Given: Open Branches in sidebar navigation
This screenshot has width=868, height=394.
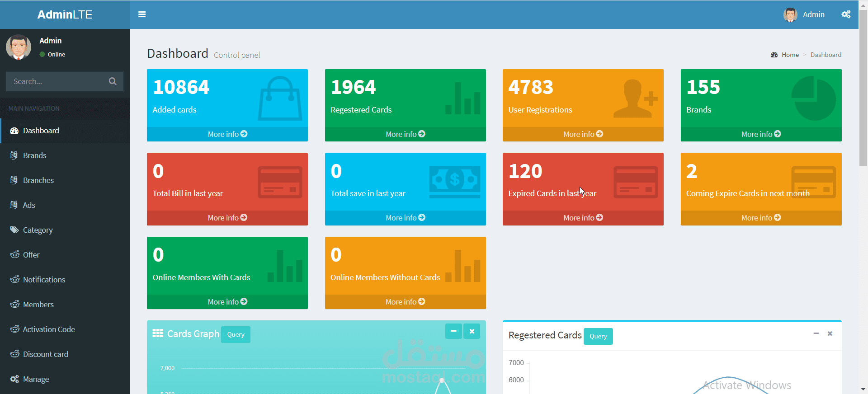Looking at the screenshot, I should pyautogui.click(x=65, y=180).
